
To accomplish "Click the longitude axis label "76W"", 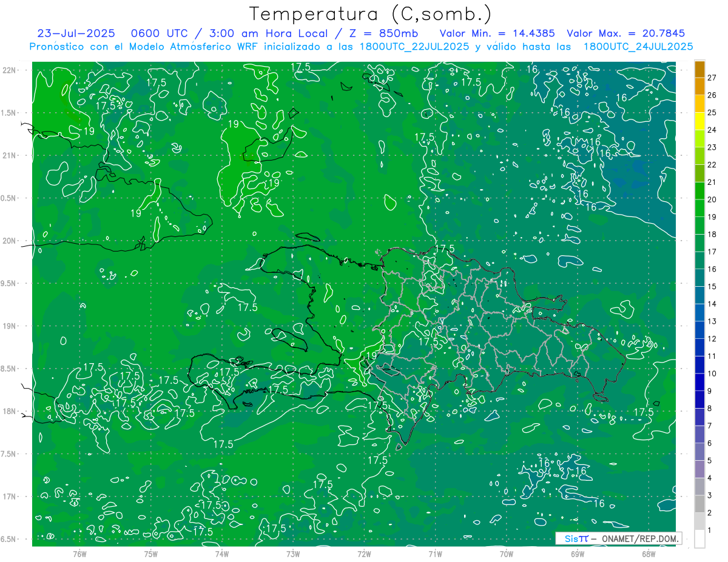I will 79,553.
